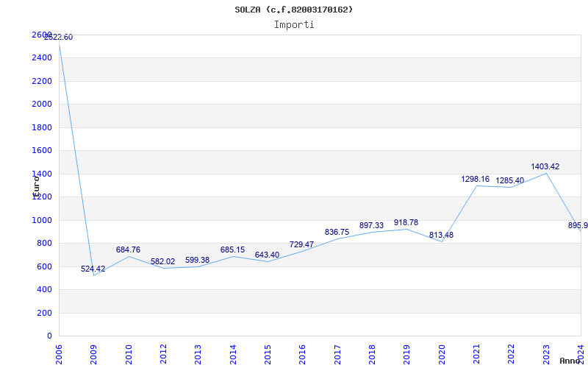Select the 897.33 data label
The height and width of the screenshot is (368, 588).
coord(371,225)
